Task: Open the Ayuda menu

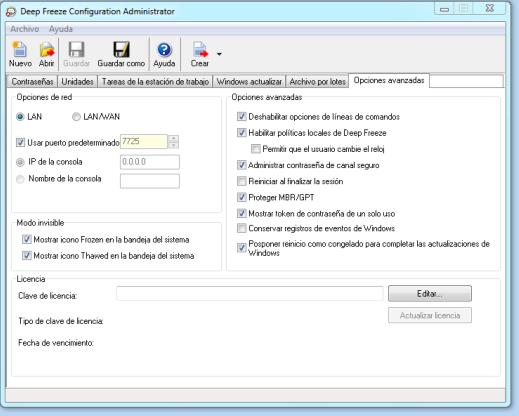Action: 60,29
